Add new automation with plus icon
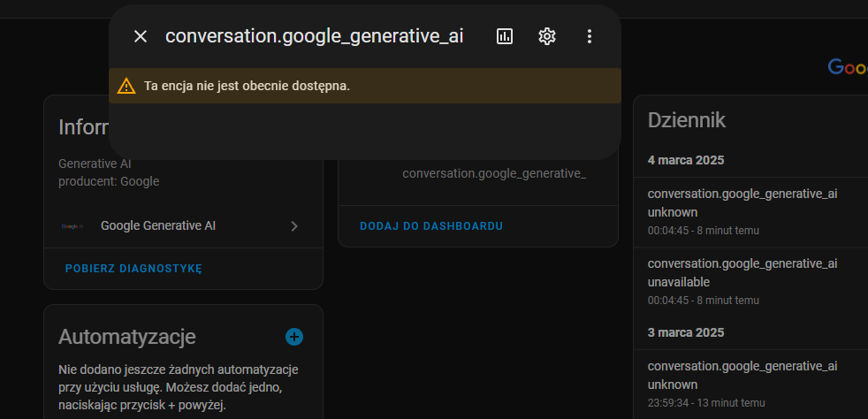Viewport: 868px width, 419px height. [294, 337]
